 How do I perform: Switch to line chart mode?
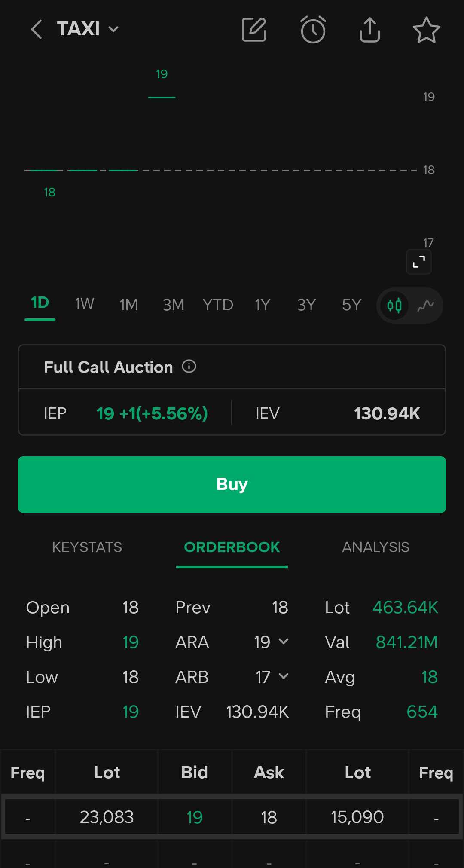point(425,306)
